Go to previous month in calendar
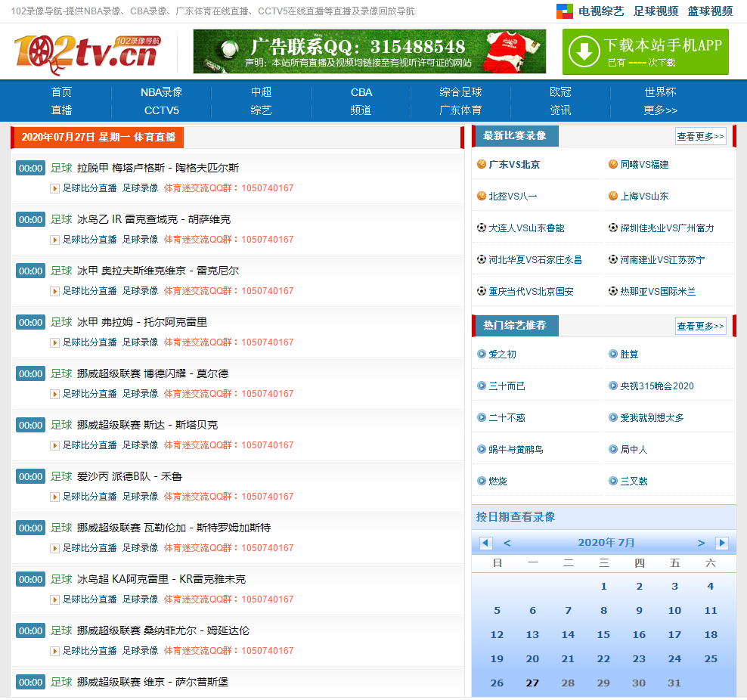Image resolution: width=747 pixels, height=700 pixels. tap(507, 543)
